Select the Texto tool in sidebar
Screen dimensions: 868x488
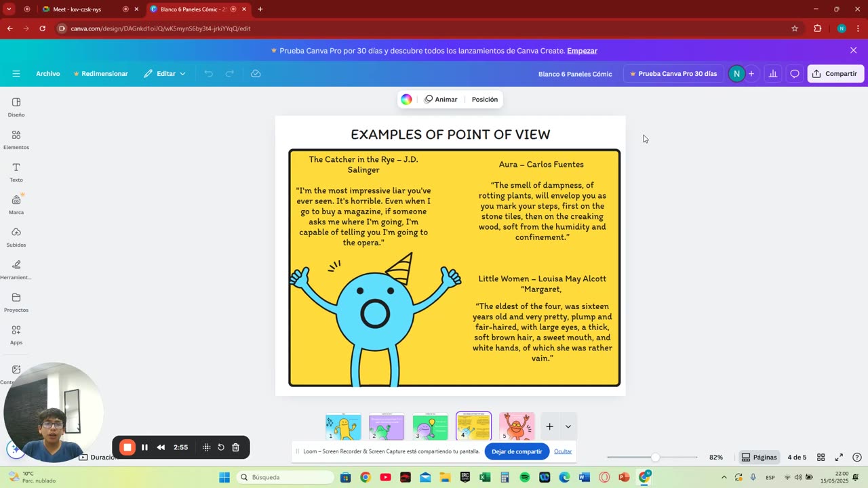click(16, 172)
